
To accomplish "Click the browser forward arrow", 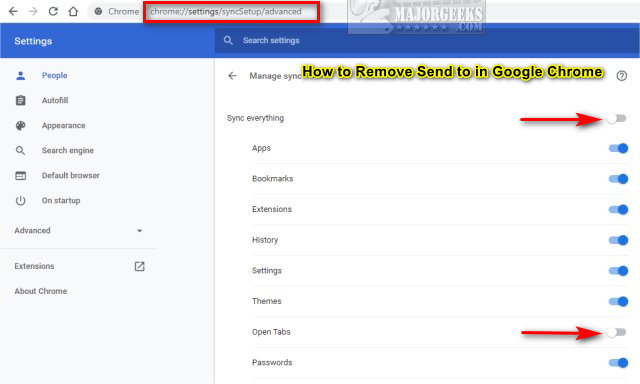I will pos(33,11).
